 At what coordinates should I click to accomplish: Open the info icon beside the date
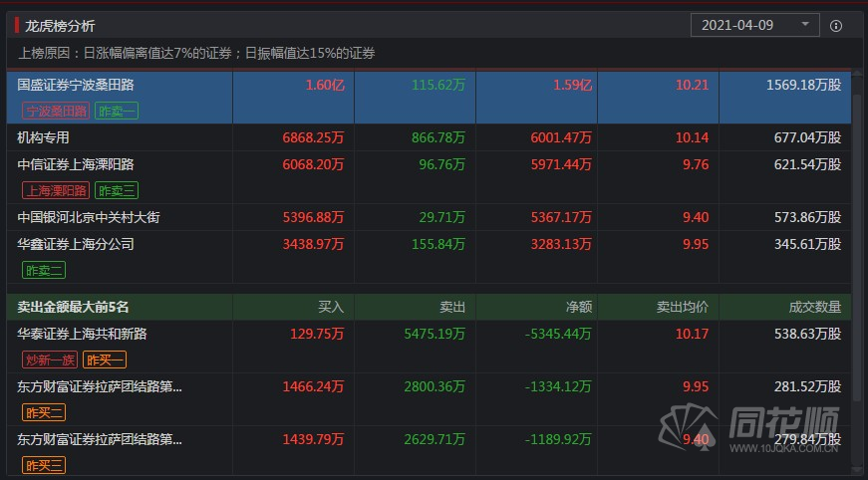[x=836, y=26]
